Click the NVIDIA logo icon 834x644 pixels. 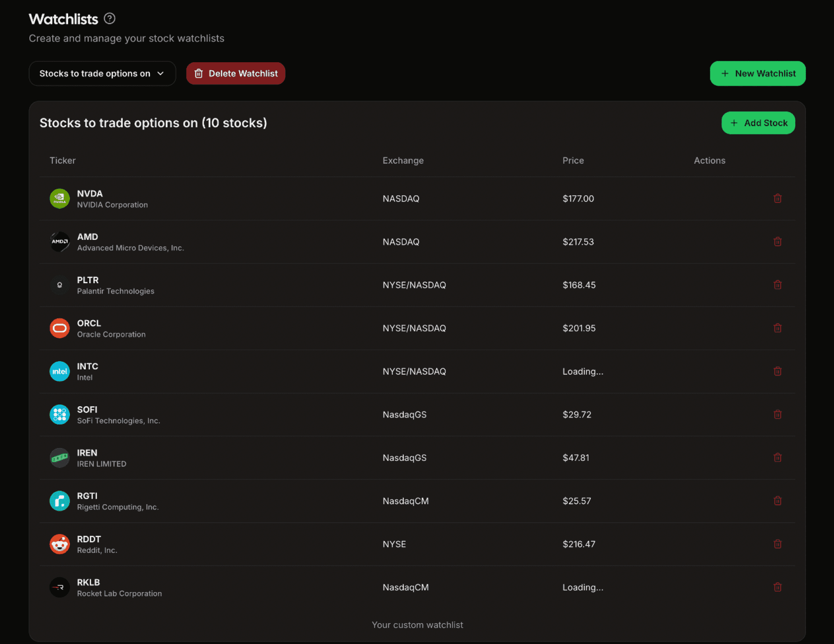pos(59,198)
